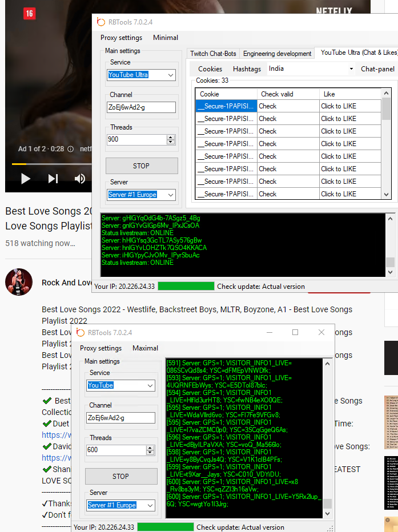Click the Channel field in upper window
This screenshot has width=398, height=532.
click(141, 107)
